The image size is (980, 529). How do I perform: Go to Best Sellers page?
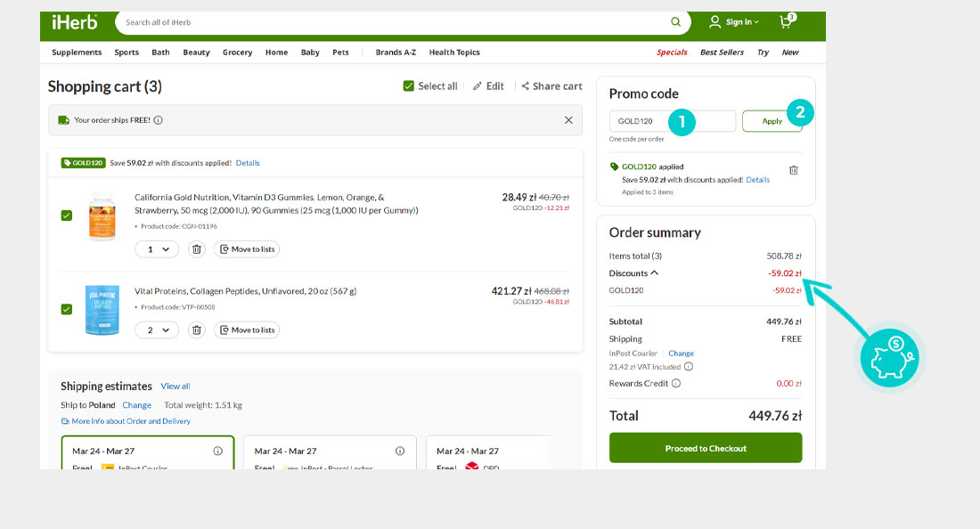[x=722, y=53]
